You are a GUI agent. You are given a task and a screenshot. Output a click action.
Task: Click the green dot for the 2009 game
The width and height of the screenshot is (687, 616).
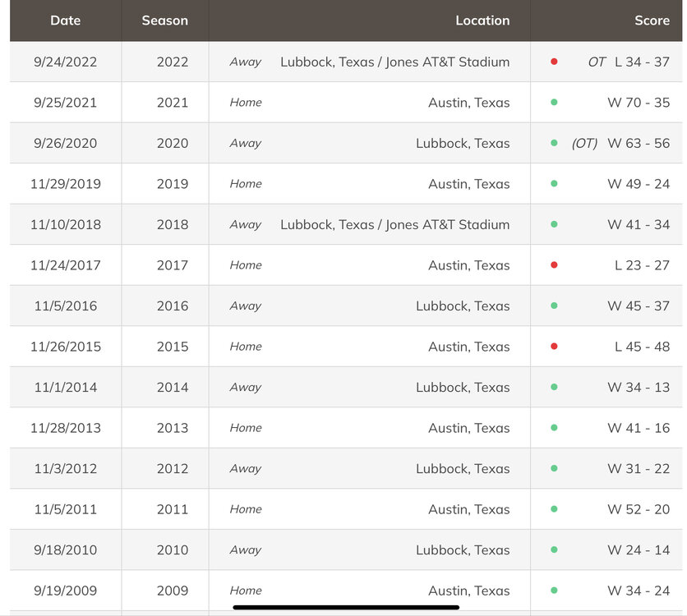coord(554,591)
